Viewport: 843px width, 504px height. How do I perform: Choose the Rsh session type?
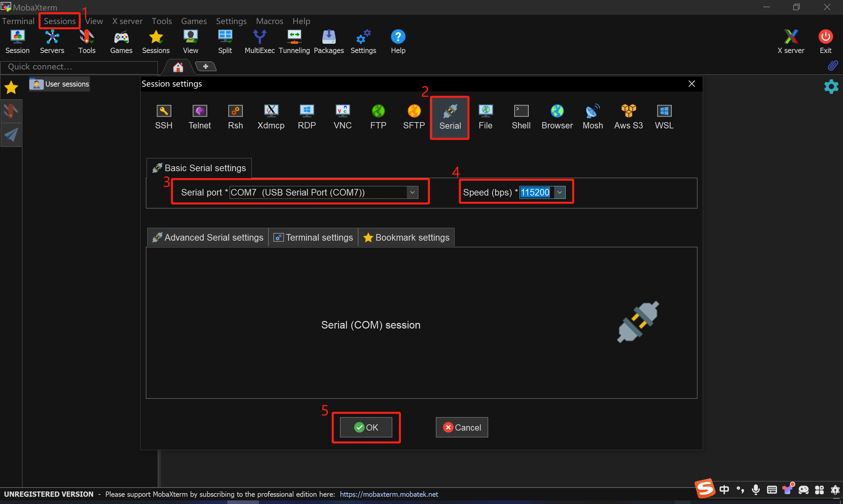click(236, 117)
